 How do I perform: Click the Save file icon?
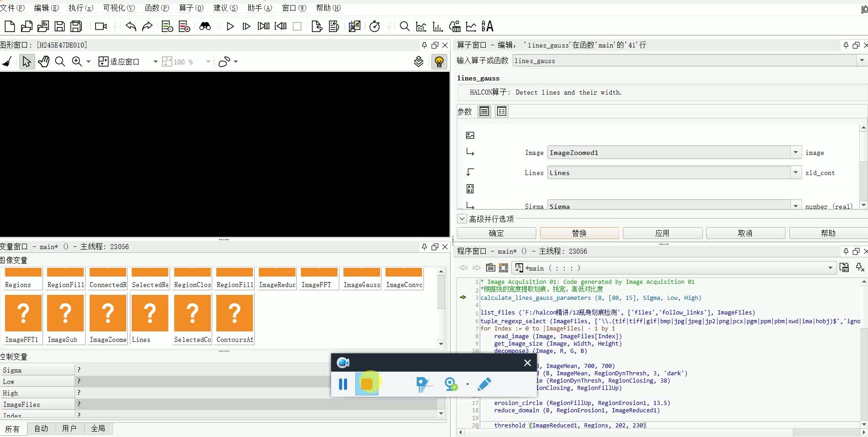[x=59, y=27]
